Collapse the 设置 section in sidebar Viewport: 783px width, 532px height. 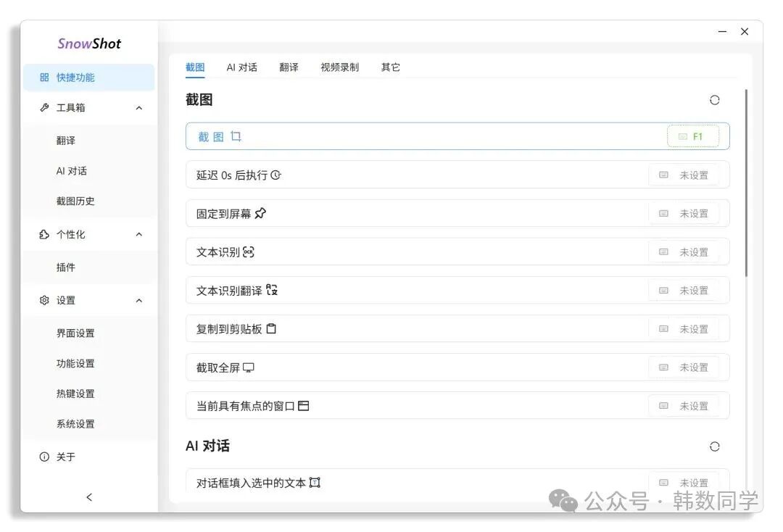point(138,300)
